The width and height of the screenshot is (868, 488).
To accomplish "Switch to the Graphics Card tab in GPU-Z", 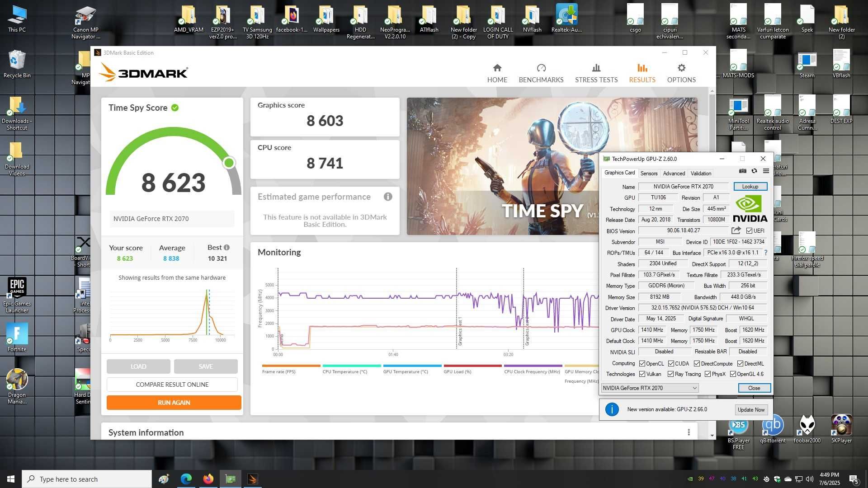I will point(619,173).
